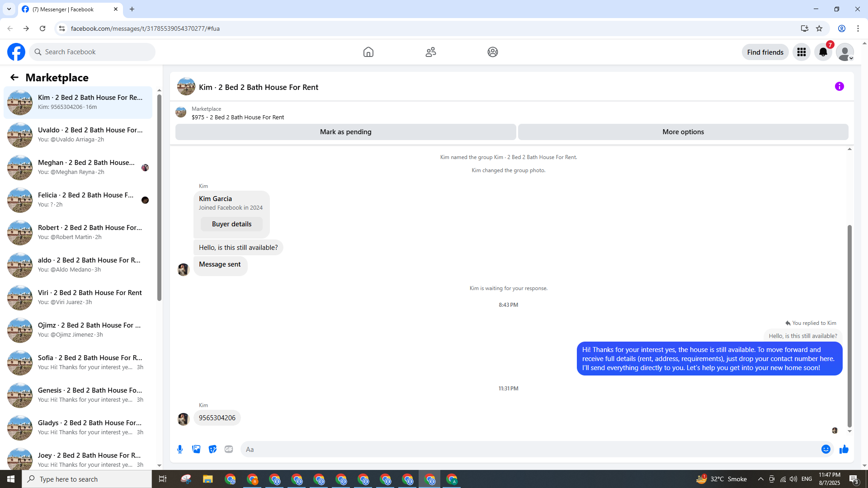Click Mark as pending button
This screenshot has height=488, width=868.
pyautogui.click(x=345, y=132)
